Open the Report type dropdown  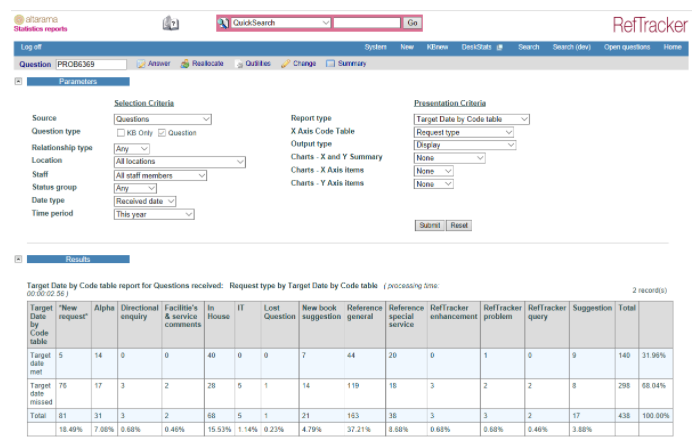(x=471, y=119)
